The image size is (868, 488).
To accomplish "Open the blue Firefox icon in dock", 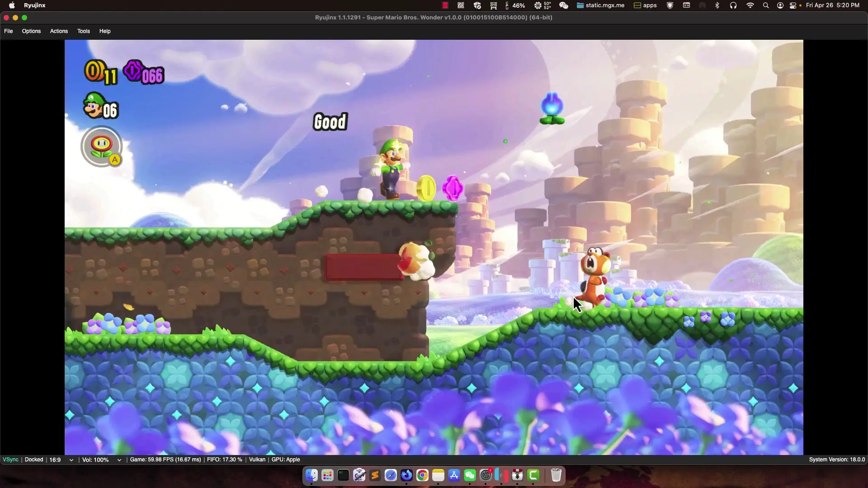I will click(x=406, y=475).
